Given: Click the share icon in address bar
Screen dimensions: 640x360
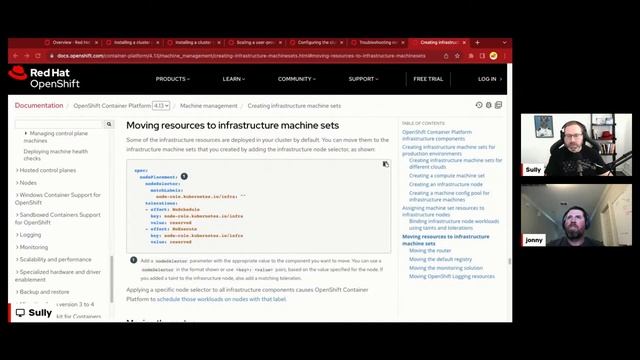Looking at the screenshot, I should pyautogui.click(x=446, y=56).
